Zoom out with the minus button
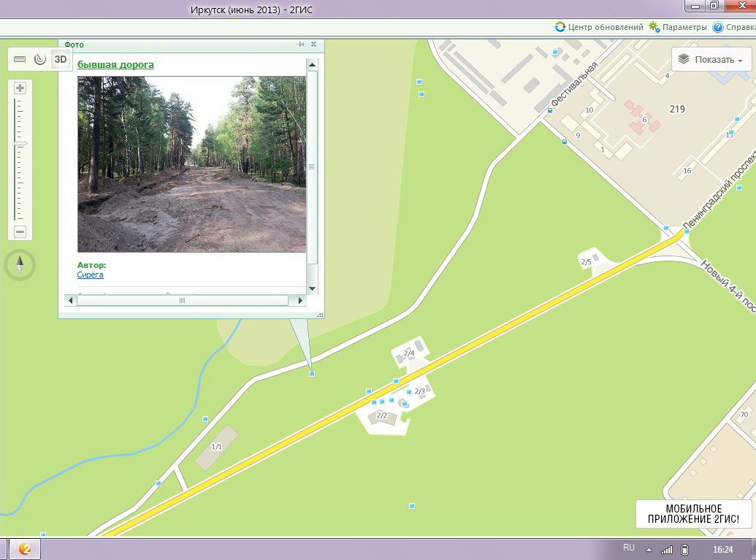This screenshot has width=756, height=560. tap(20, 232)
